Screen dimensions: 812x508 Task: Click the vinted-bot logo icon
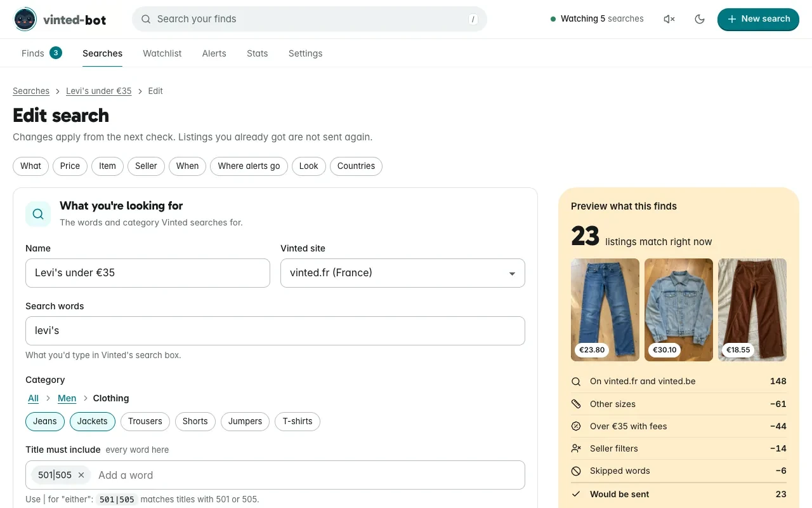[x=25, y=20]
